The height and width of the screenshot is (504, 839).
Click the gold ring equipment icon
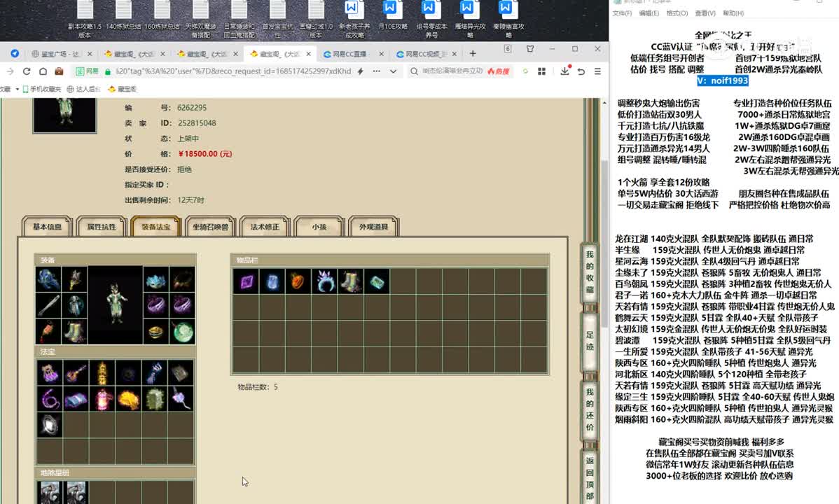coord(155,332)
